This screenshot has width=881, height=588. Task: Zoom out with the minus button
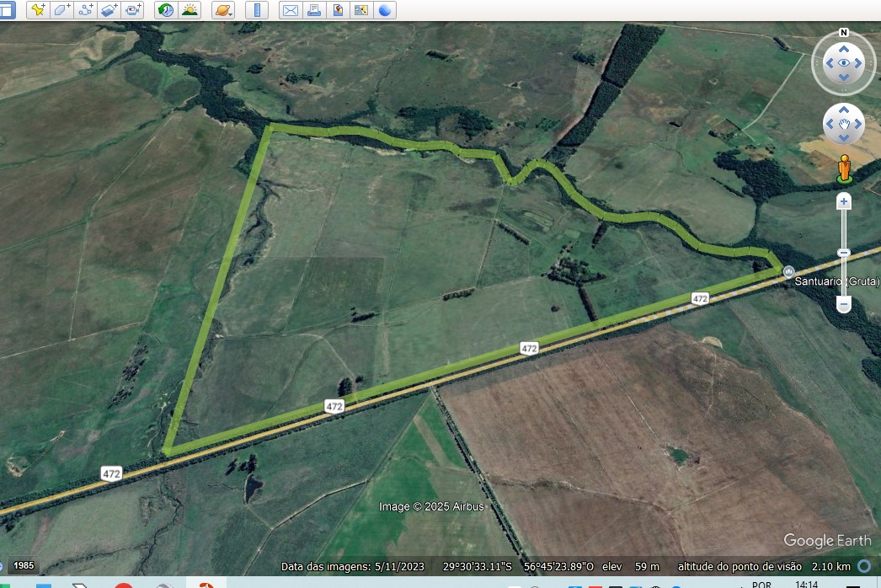click(x=843, y=304)
